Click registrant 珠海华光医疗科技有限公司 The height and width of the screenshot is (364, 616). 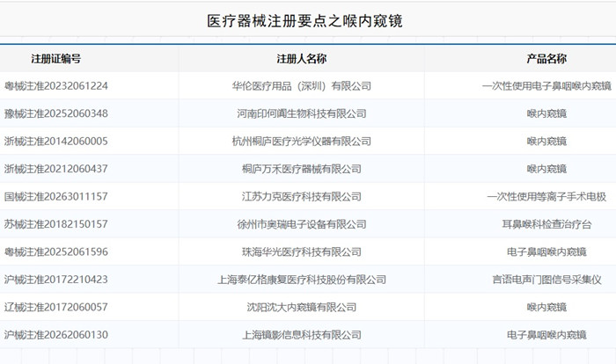pos(301,251)
